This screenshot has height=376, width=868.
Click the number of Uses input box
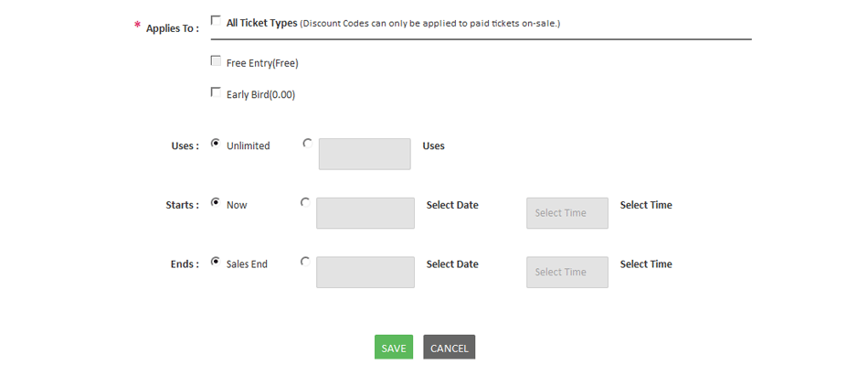[x=365, y=155]
